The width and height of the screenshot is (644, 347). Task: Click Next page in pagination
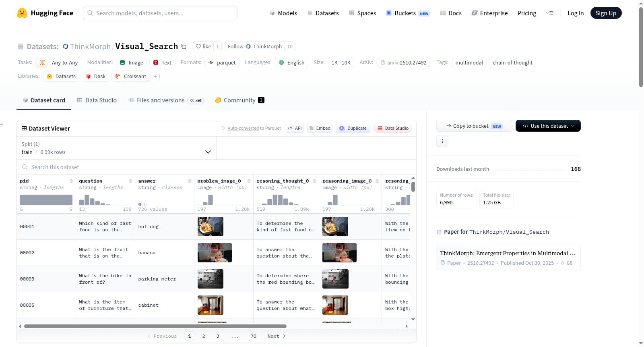tap(277, 336)
